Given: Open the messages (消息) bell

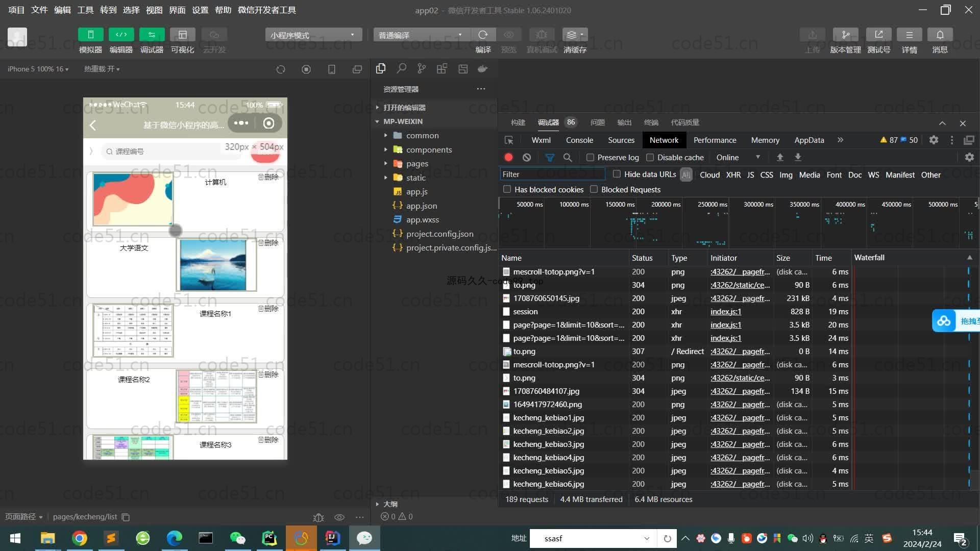Looking at the screenshot, I should [x=940, y=35].
